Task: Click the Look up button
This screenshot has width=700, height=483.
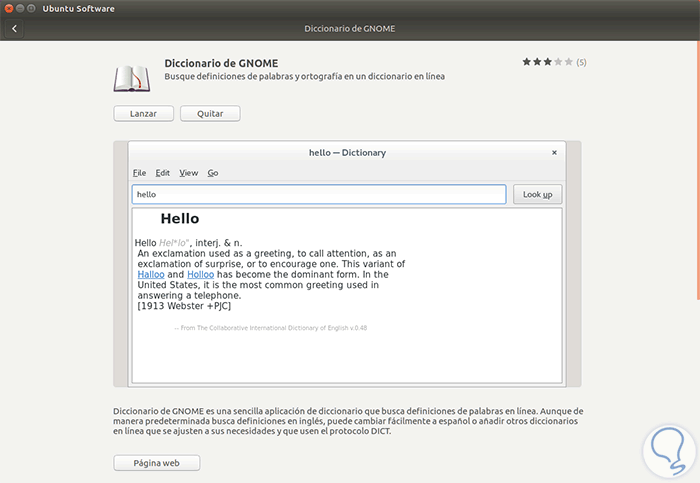Action: (x=538, y=194)
